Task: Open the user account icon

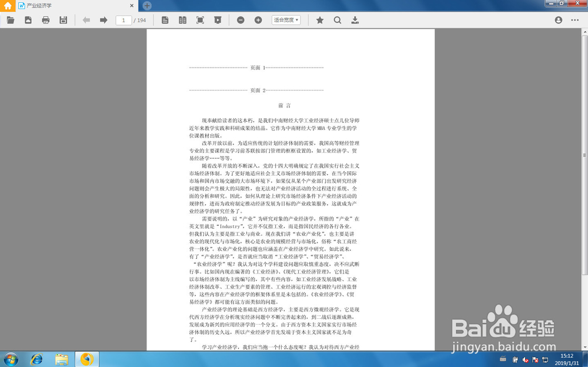Action: [x=558, y=19]
